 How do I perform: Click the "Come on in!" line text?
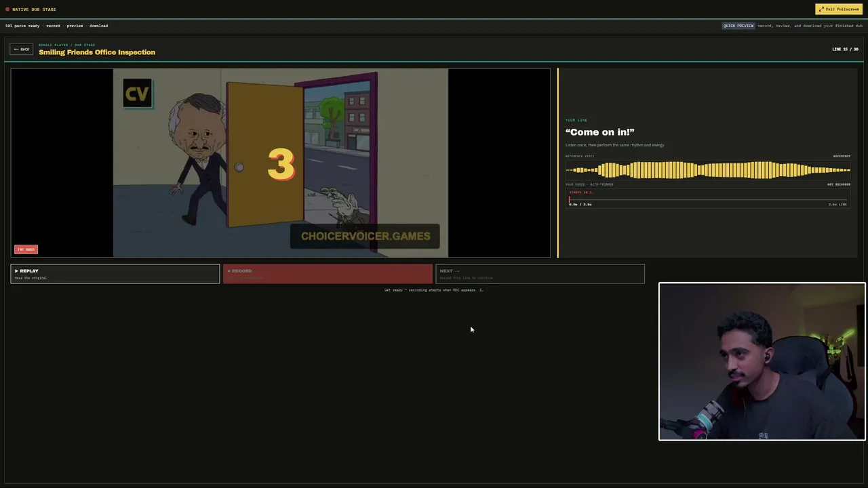pos(600,132)
